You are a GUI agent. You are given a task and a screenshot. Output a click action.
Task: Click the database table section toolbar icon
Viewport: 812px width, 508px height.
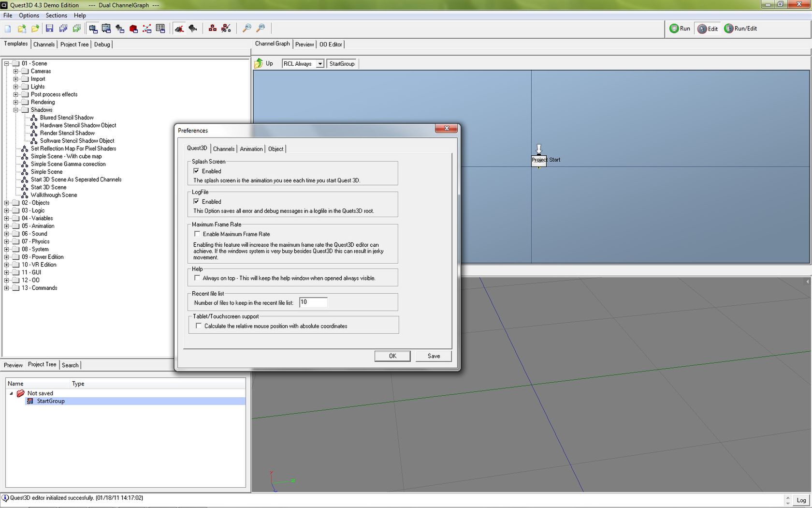coord(160,29)
